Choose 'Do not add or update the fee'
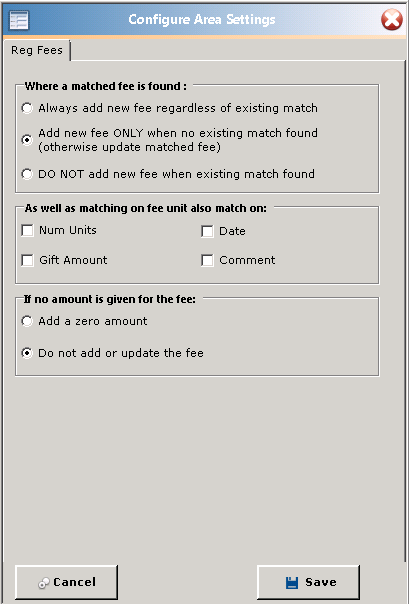 (x=27, y=353)
